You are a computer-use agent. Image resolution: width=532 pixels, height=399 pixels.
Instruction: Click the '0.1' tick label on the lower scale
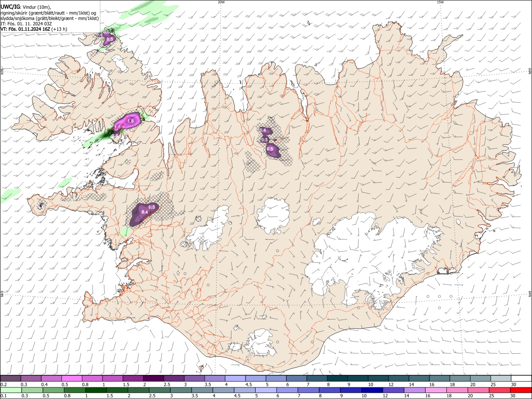[3, 396]
